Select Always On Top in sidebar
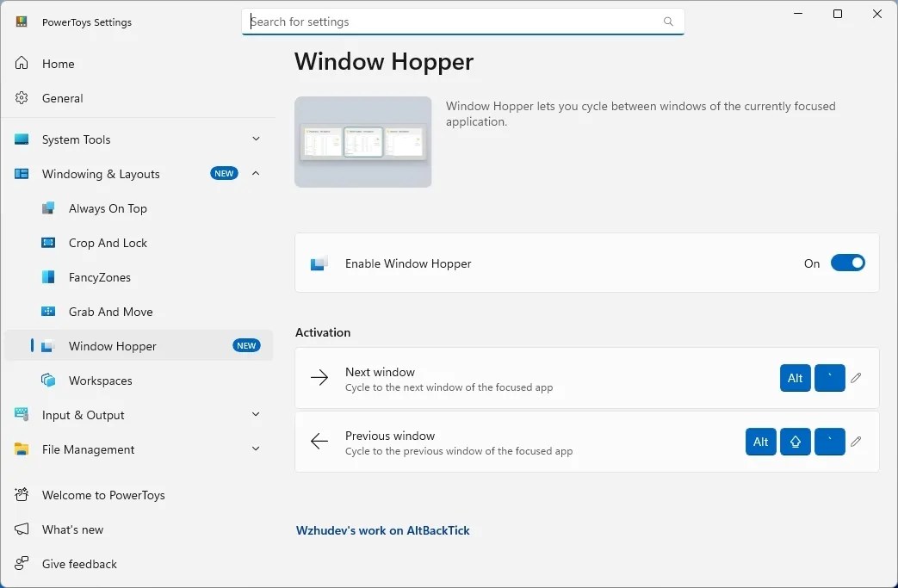The height and width of the screenshot is (588, 898). click(138, 208)
